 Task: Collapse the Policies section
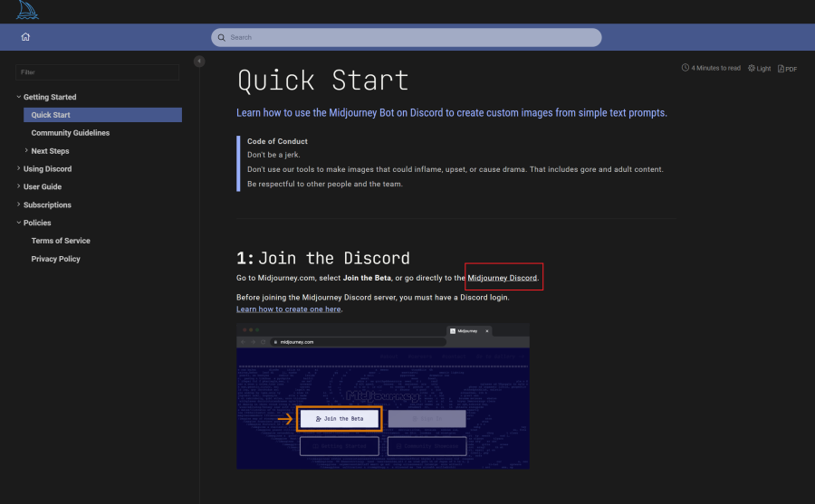point(18,223)
